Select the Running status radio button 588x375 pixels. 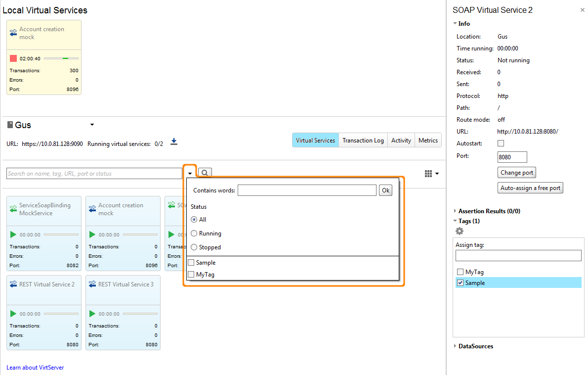(193, 233)
